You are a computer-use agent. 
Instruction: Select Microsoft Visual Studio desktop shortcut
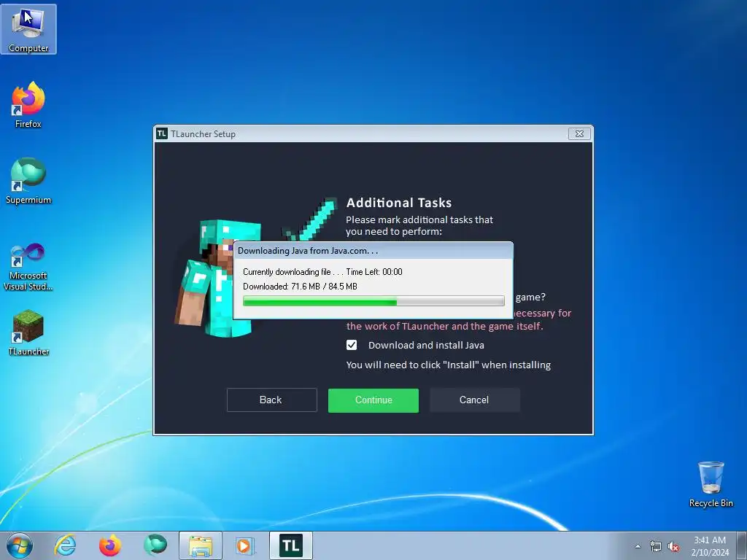[x=28, y=267]
